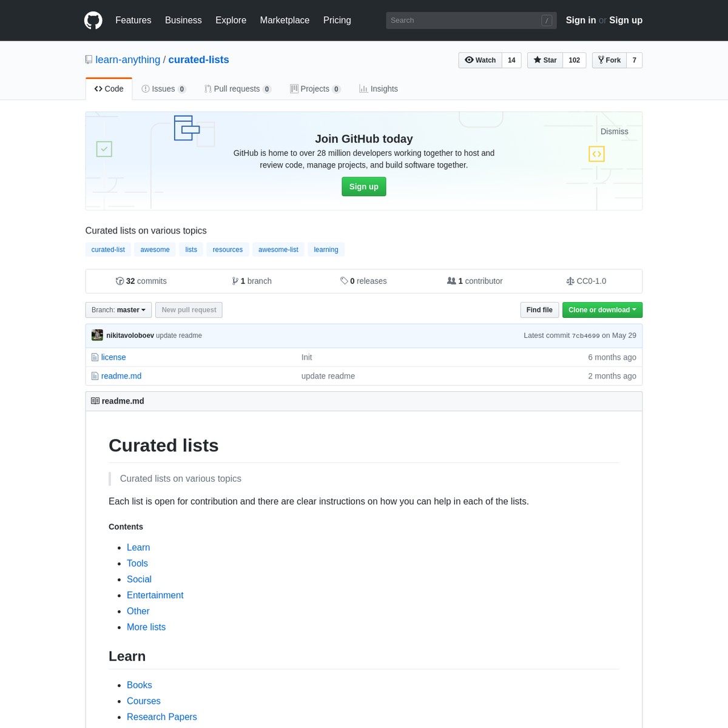View the 0 releases page
The image size is (728, 728).
(363, 281)
